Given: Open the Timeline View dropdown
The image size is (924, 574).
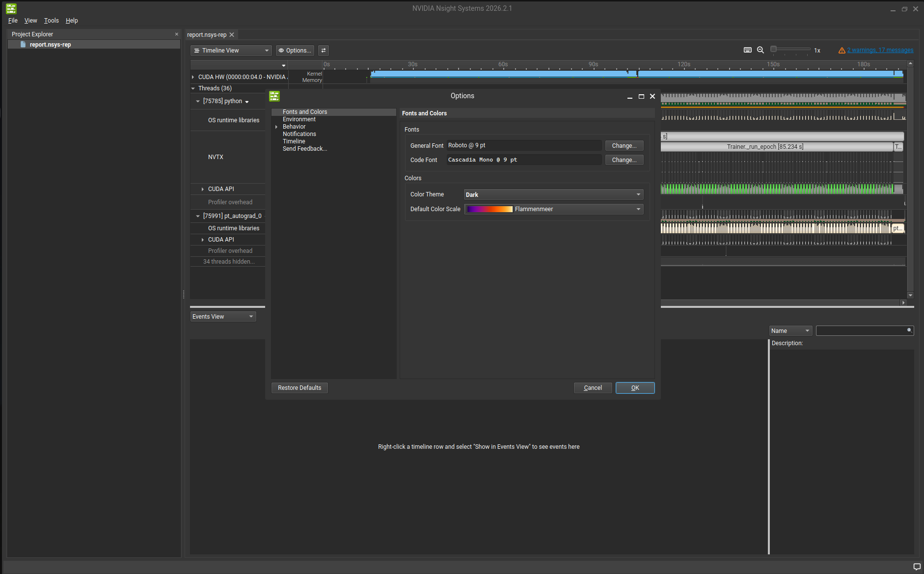Looking at the screenshot, I should [231, 51].
